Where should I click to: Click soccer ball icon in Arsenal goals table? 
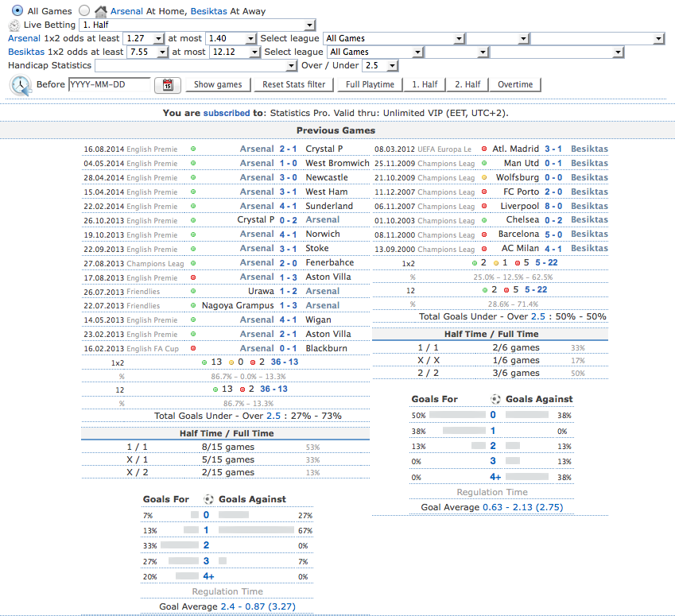(x=208, y=499)
